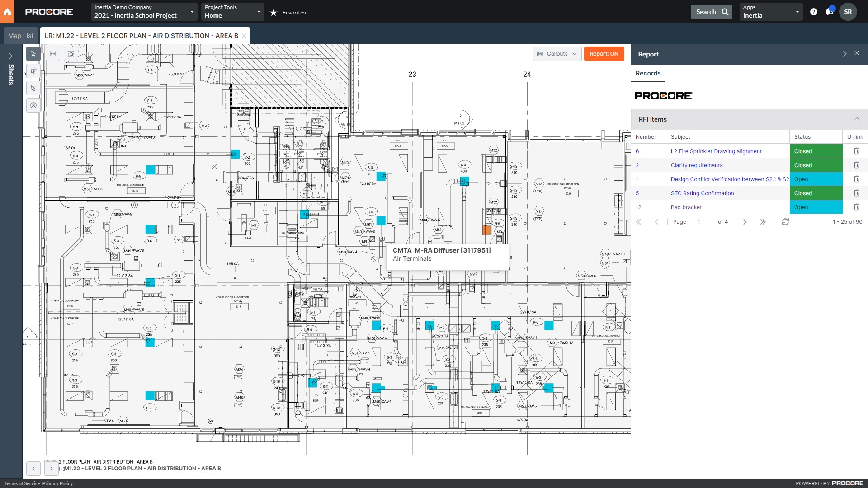This screenshot has height=488, width=868.
Task: Click the trash icon next to Bad bracket
Action: click(857, 207)
